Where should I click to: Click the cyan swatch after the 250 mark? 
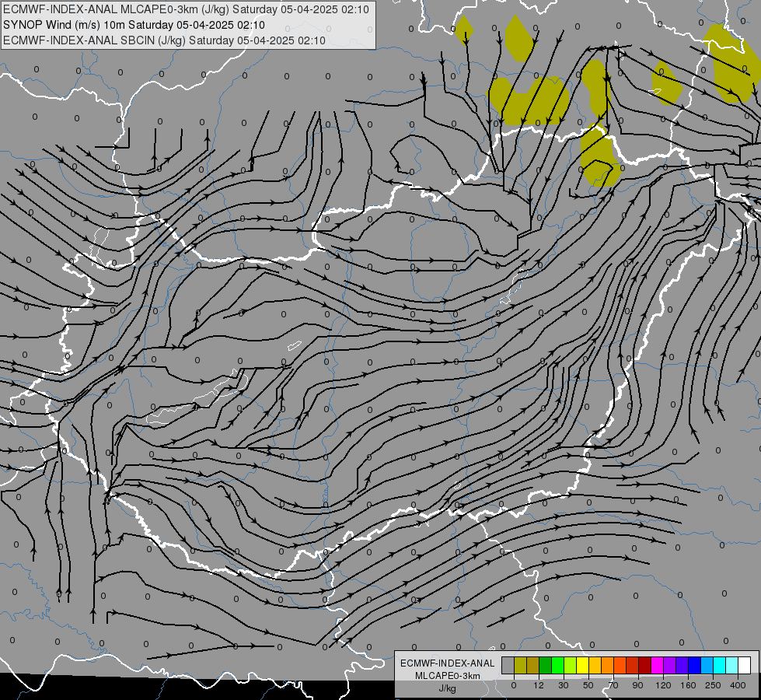(720, 665)
